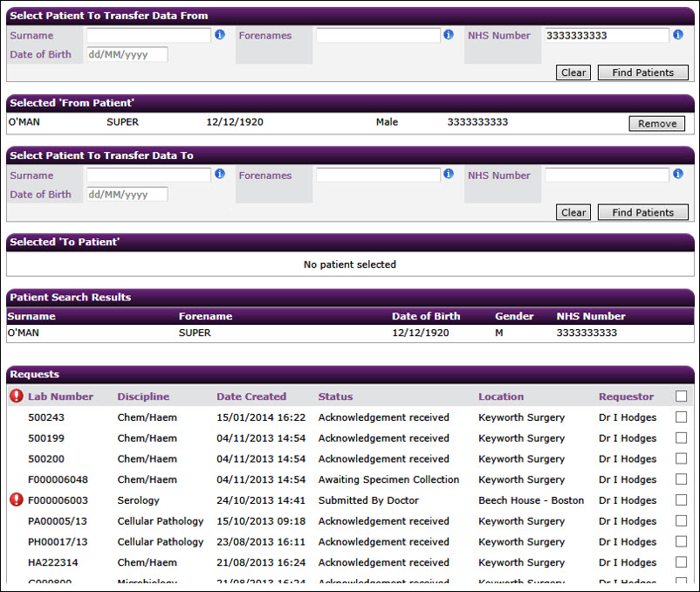Sort requests by Date Created column
The image size is (700, 592).
pos(251,396)
